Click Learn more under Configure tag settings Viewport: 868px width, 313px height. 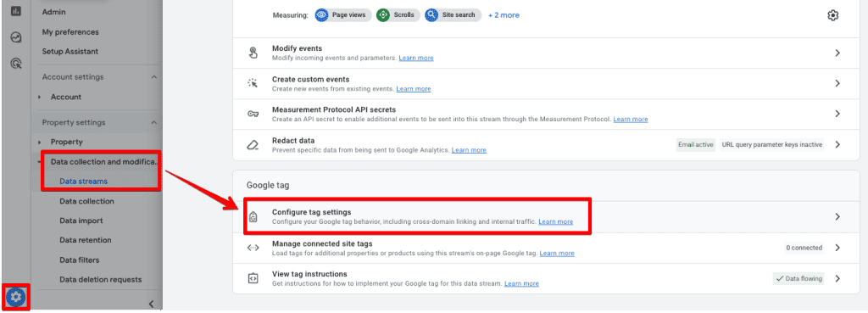[556, 221]
